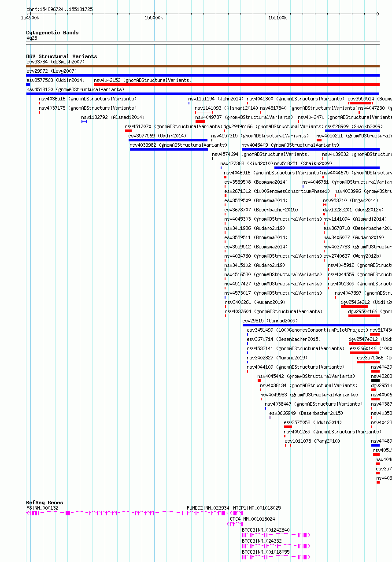
Task: Click nsv1141094 (Alsmadi2014) variant
Action: [x=355, y=219]
